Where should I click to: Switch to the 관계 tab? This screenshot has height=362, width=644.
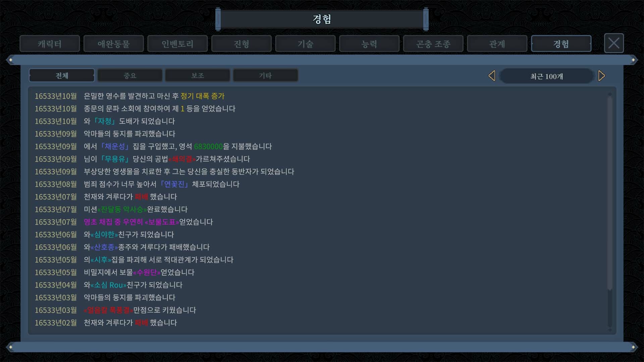coord(497,44)
